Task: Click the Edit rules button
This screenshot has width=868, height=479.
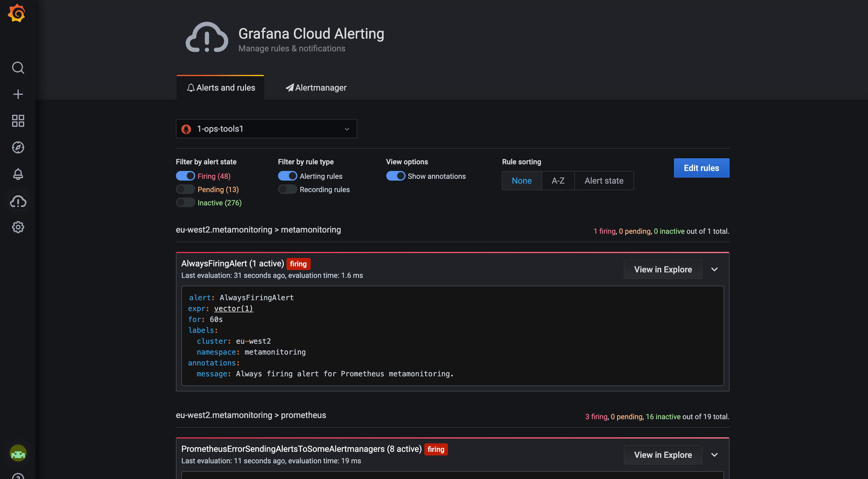Action: [x=701, y=168]
